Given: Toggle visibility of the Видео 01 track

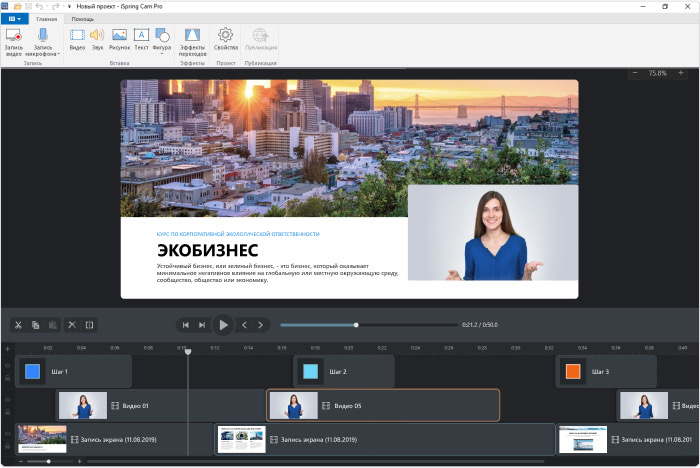Looking at the screenshot, I should pos(8,400).
